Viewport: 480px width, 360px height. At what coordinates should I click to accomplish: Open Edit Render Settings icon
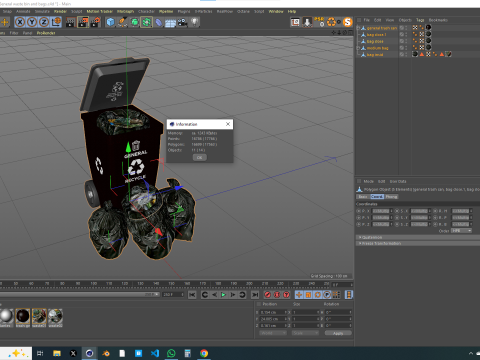(95, 22)
